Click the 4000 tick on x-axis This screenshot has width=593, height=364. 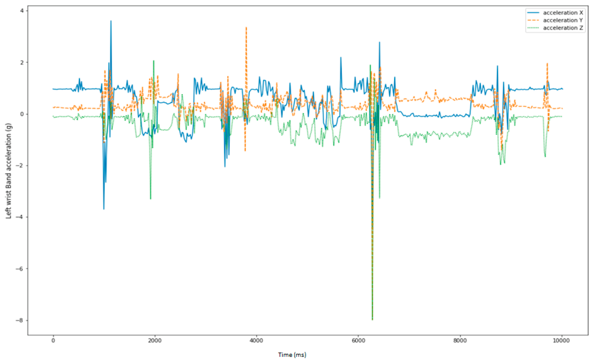pos(256,341)
